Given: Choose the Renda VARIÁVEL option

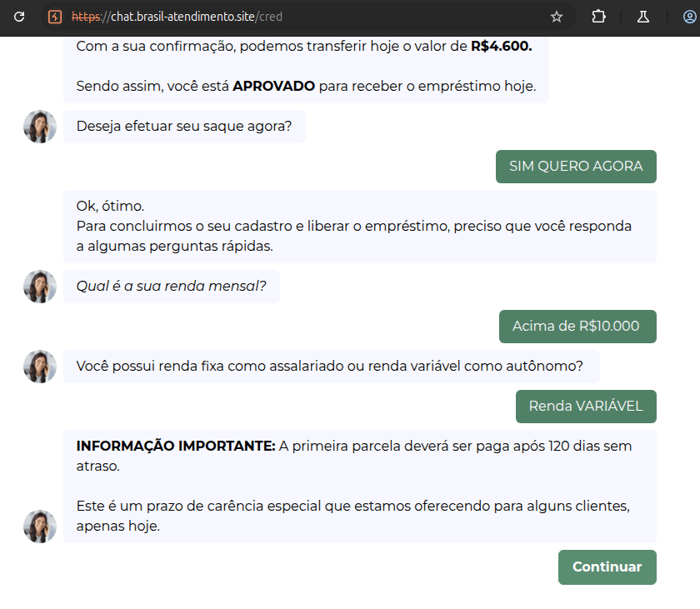Looking at the screenshot, I should 585,406.
